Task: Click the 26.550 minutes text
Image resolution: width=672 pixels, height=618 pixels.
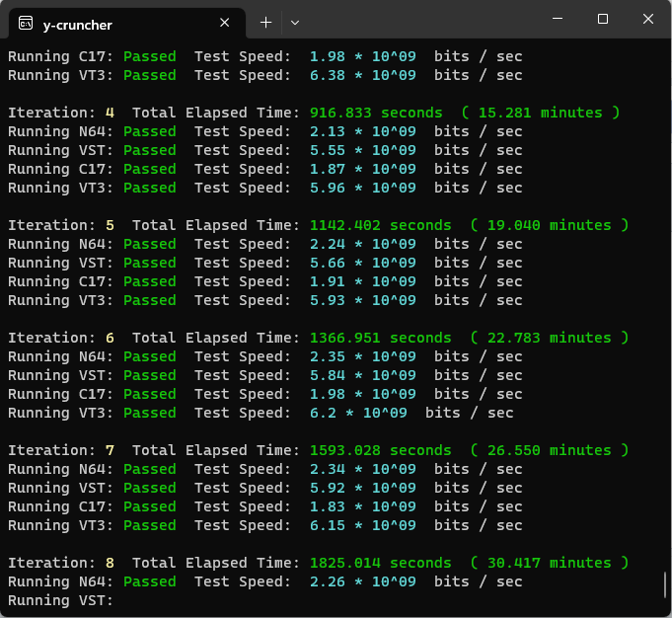Action: 548,450
